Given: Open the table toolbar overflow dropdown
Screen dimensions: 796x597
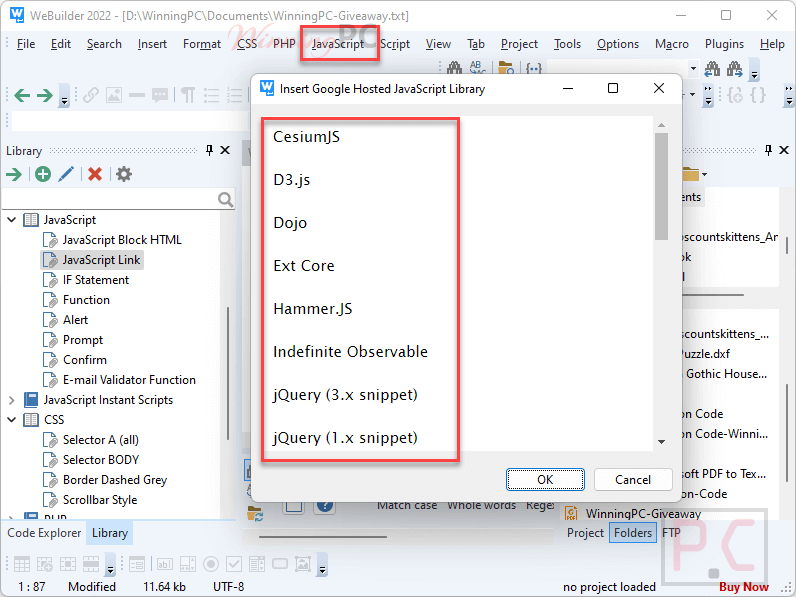Looking at the screenshot, I should [110, 565].
